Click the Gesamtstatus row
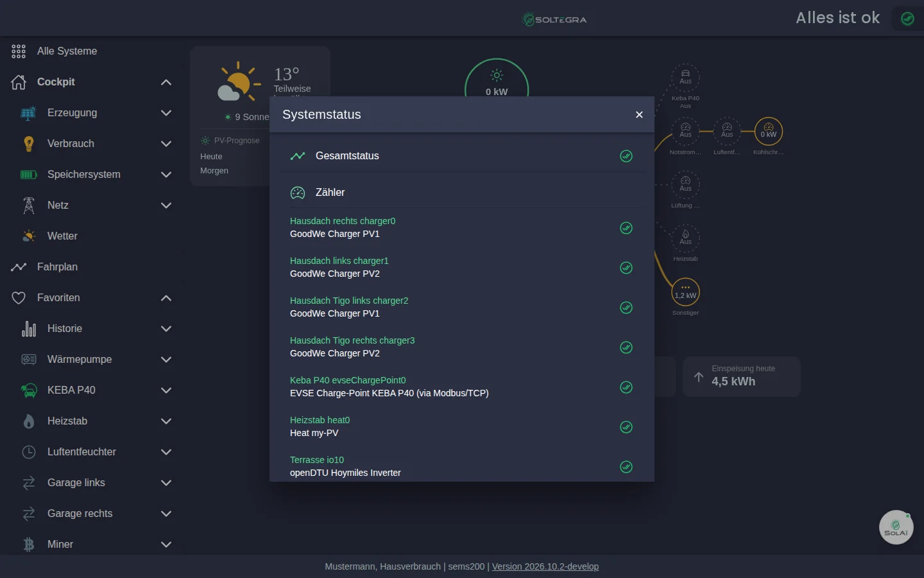Screen dimensions: 924x578 coord(462,156)
